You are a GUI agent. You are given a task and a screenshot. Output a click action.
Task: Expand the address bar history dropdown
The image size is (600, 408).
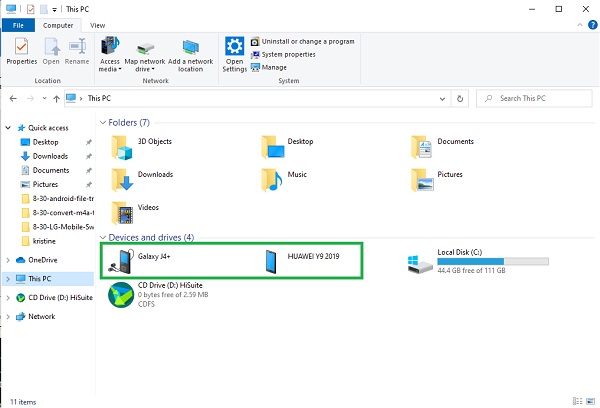[442, 99]
